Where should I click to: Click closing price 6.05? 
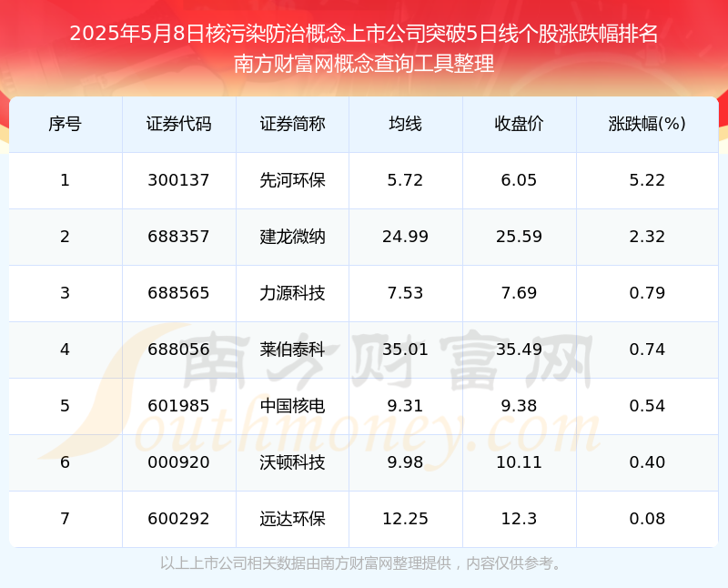[519, 180]
